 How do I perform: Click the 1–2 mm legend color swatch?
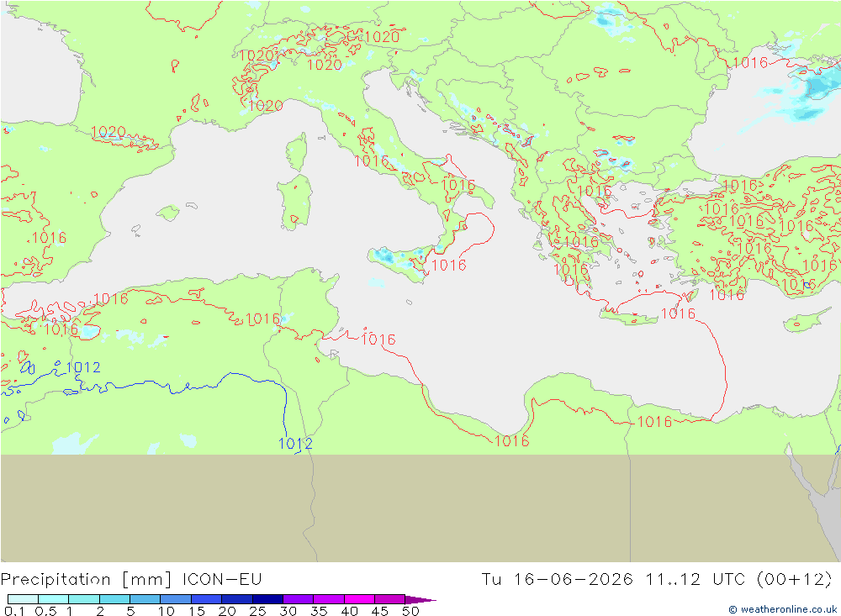(x=84, y=599)
